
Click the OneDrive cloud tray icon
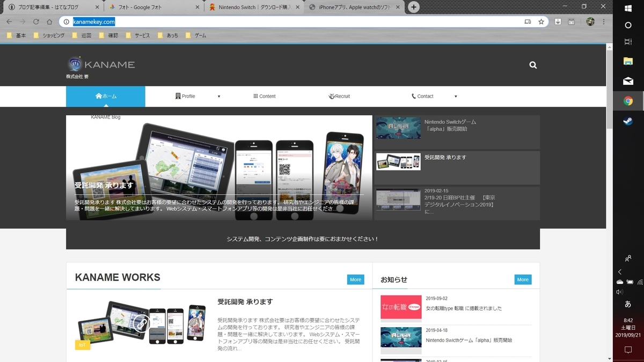[620, 282]
